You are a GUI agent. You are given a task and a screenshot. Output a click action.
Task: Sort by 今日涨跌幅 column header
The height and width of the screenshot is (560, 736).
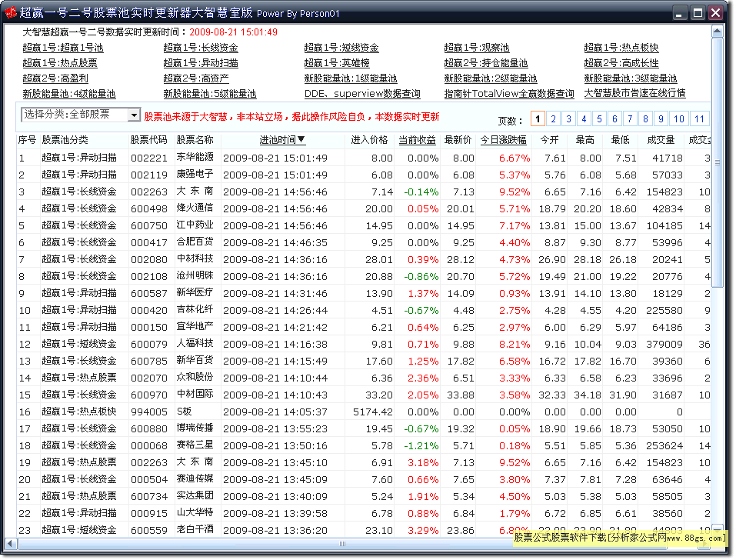[x=503, y=140]
